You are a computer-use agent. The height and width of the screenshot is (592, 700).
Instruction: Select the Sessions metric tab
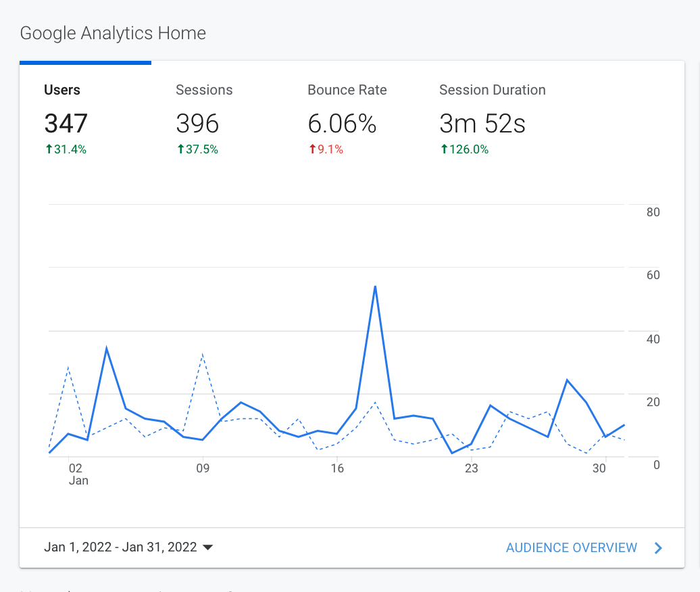click(217, 118)
